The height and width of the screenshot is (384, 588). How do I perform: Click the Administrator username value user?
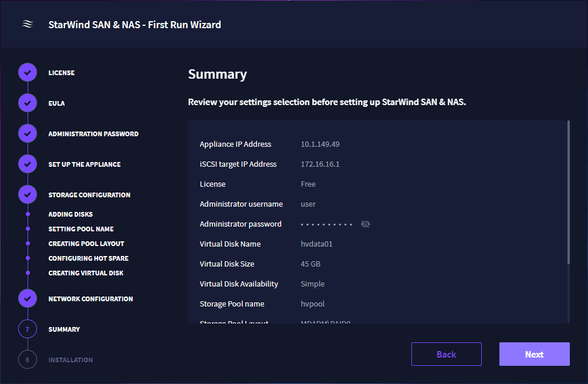308,204
